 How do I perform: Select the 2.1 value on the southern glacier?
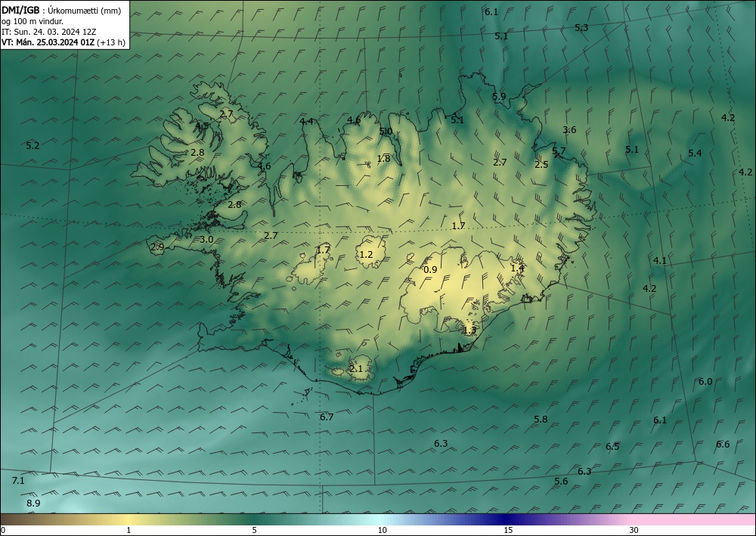click(356, 369)
